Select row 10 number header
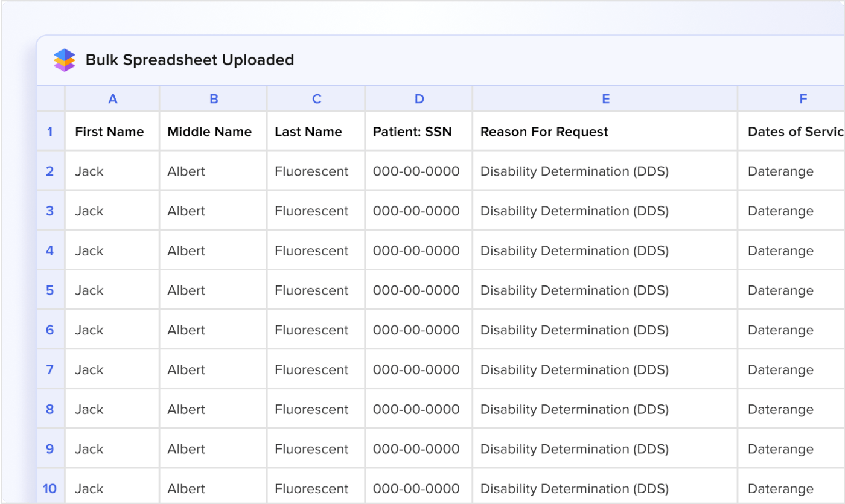This screenshot has height=504, width=845. 50,488
